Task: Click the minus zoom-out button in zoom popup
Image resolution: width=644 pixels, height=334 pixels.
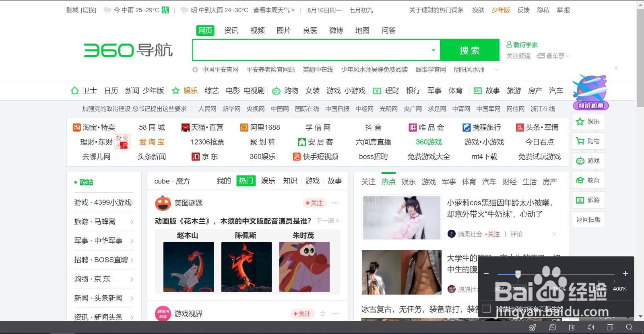Action: tap(486, 274)
